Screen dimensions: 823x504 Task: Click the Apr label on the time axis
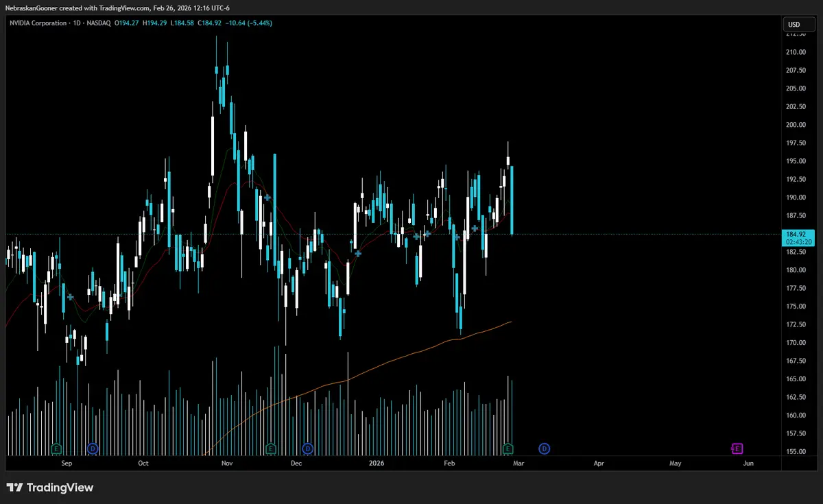tap(599, 464)
